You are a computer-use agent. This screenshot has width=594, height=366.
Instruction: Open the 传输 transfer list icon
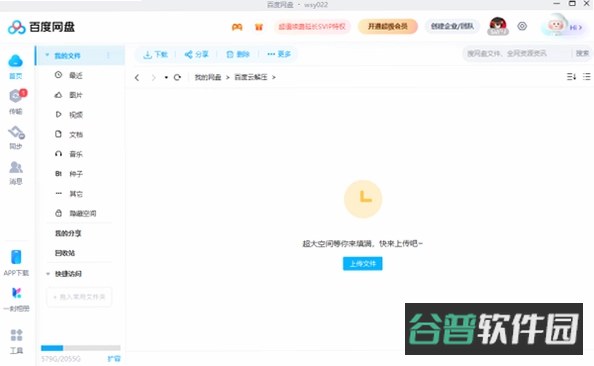coord(17,96)
